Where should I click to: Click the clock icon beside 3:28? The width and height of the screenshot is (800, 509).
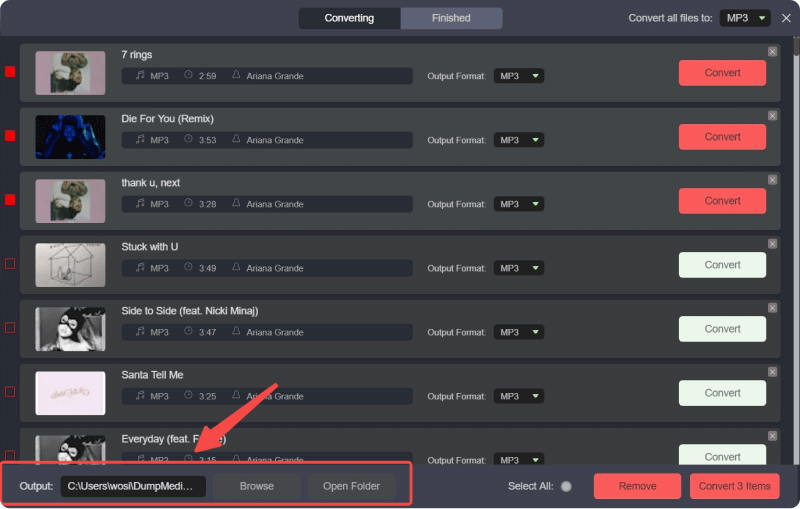(x=188, y=203)
